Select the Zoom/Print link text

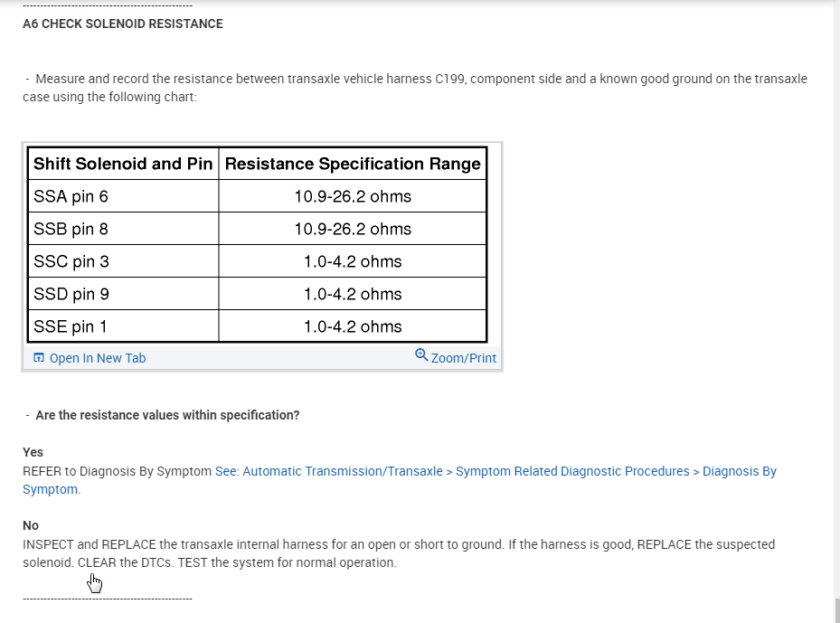464,358
